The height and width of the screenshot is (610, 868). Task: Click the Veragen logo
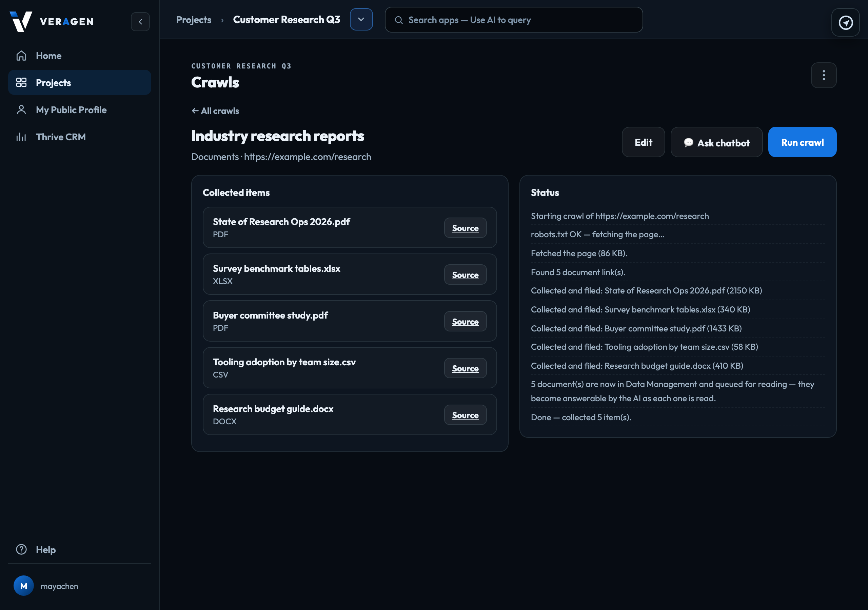click(x=52, y=22)
